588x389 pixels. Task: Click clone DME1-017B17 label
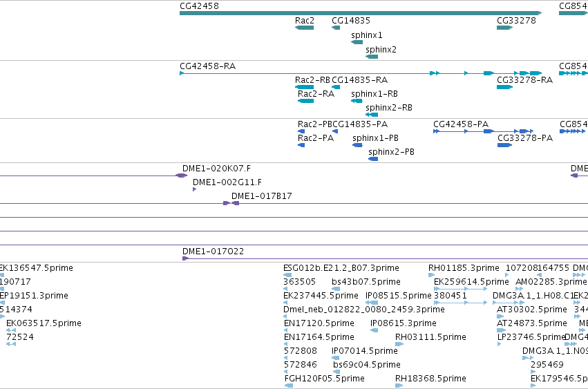261,196
